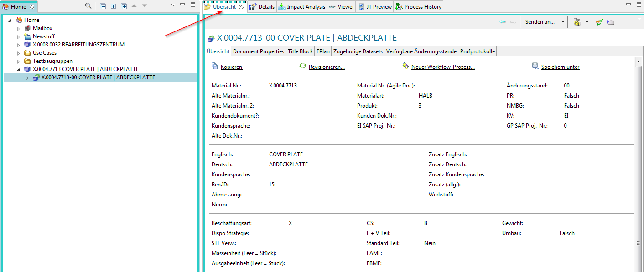The width and height of the screenshot is (644, 272).
Task: Click the green check refresh arrows icon
Action: coord(599,22)
